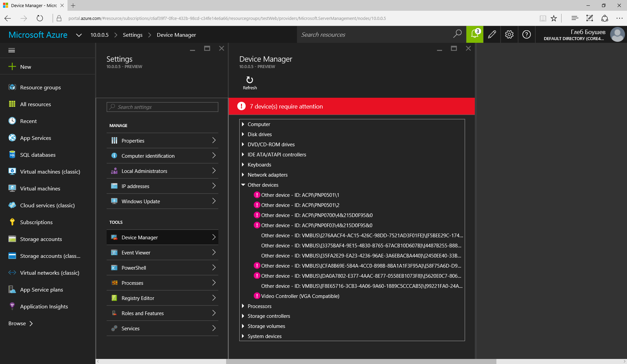Open new browser tab plus button
This screenshot has width=627, height=364.
point(73,5)
